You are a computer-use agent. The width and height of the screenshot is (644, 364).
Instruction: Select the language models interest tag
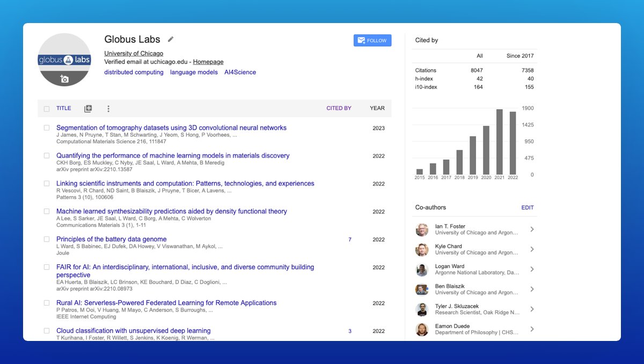click(x=194, y=72)
